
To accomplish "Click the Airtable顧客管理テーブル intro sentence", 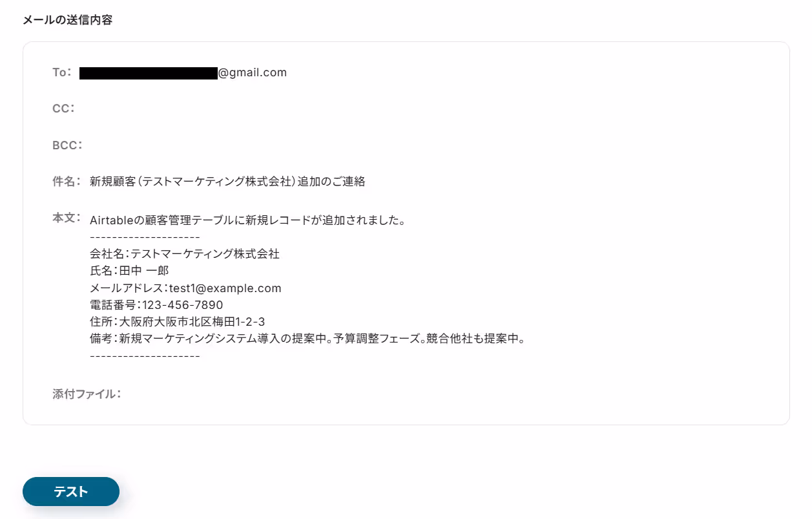I will [x=247, y=220].
